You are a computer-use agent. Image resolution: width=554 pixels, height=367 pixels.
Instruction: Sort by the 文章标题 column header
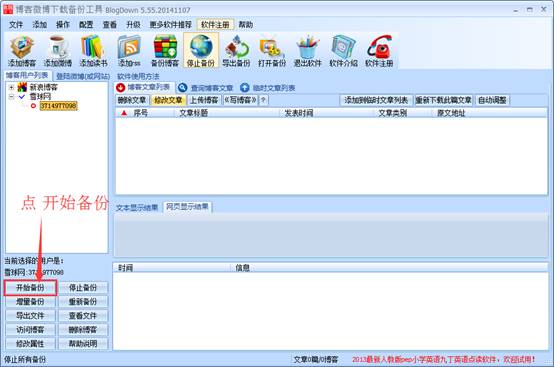click(226, 113)
